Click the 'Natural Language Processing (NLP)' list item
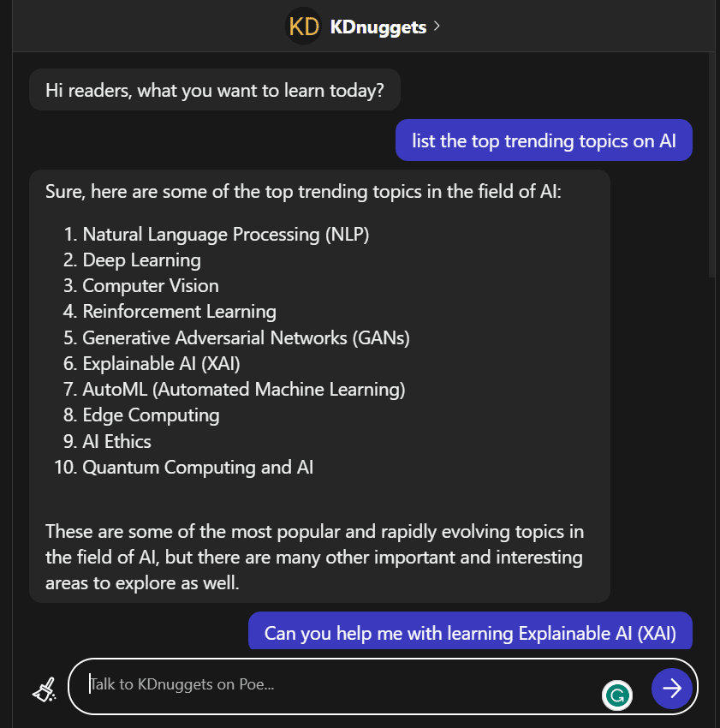 point(226,234)
